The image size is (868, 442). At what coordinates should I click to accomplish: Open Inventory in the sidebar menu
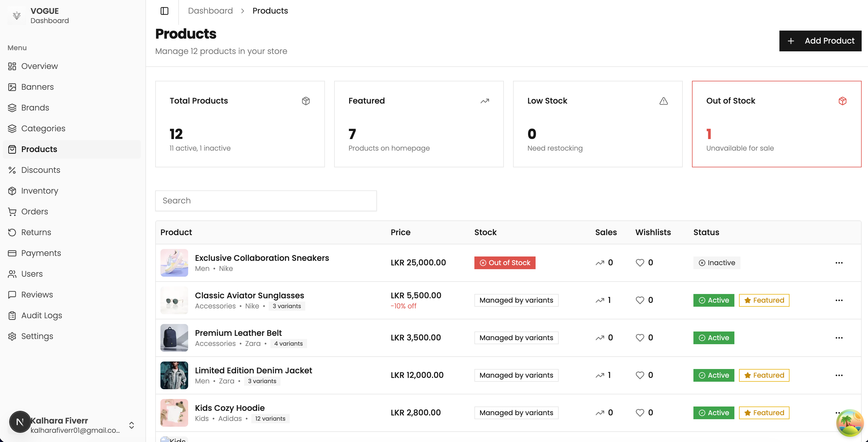[x=40, y=191]
